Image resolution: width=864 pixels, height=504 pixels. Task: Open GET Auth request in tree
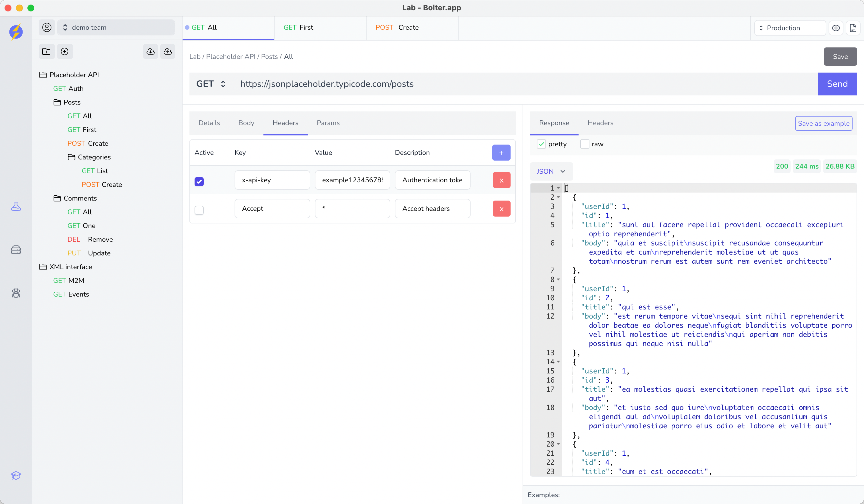point(68,89)
